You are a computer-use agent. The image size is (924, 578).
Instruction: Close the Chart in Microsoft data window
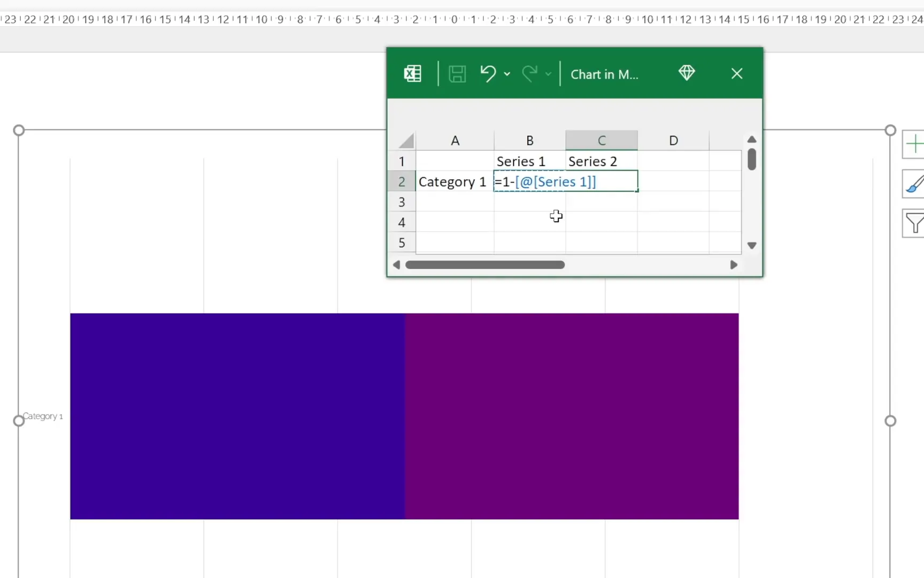[737, 73]
